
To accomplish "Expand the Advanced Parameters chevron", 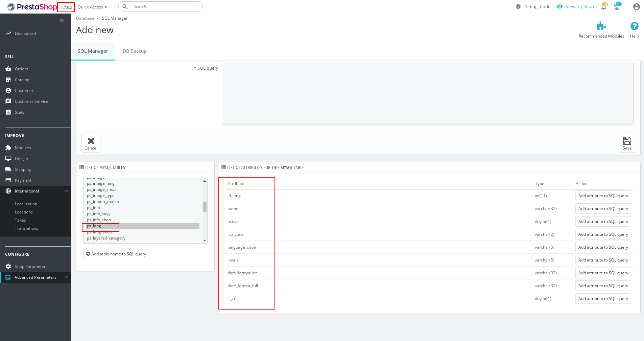I will point(66,277).
